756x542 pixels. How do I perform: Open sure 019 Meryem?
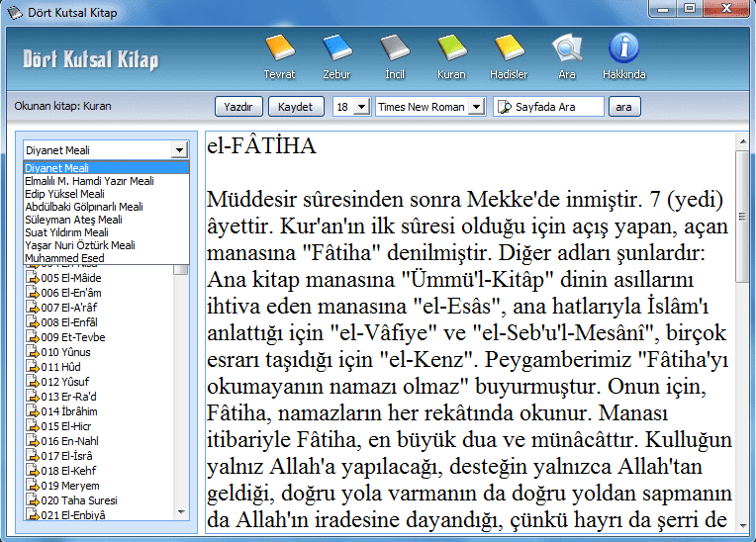[x=70, y=486]
